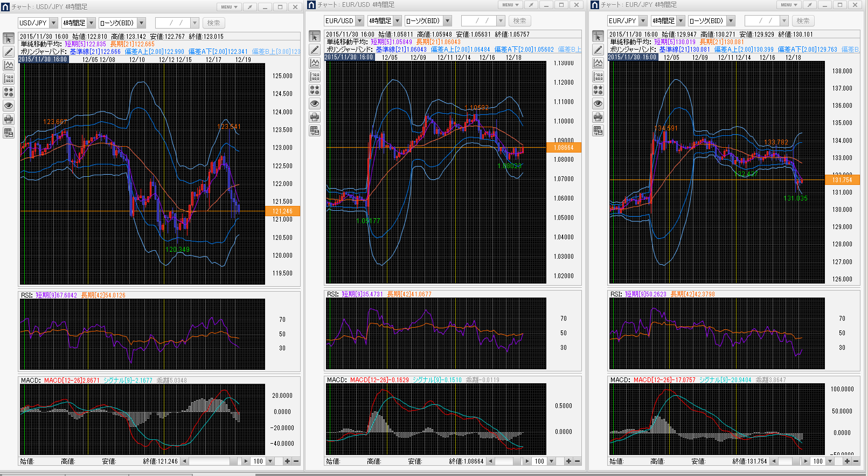868x476 pixels.
Task: Pick the pencil drawing tool in EUR/USD chart
Action: click(315, 50)
